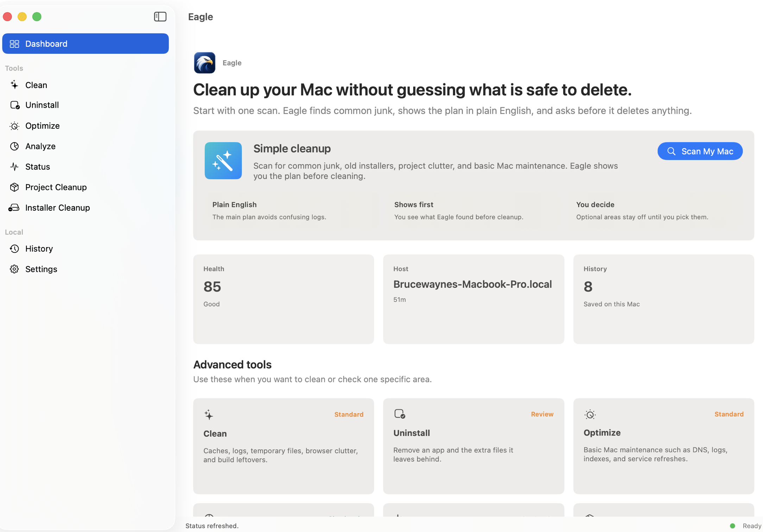Image resolution: width=763 pixels, height=532 pixels.
Task: Open History in the sidebar
Action: [x=86, y=248]
